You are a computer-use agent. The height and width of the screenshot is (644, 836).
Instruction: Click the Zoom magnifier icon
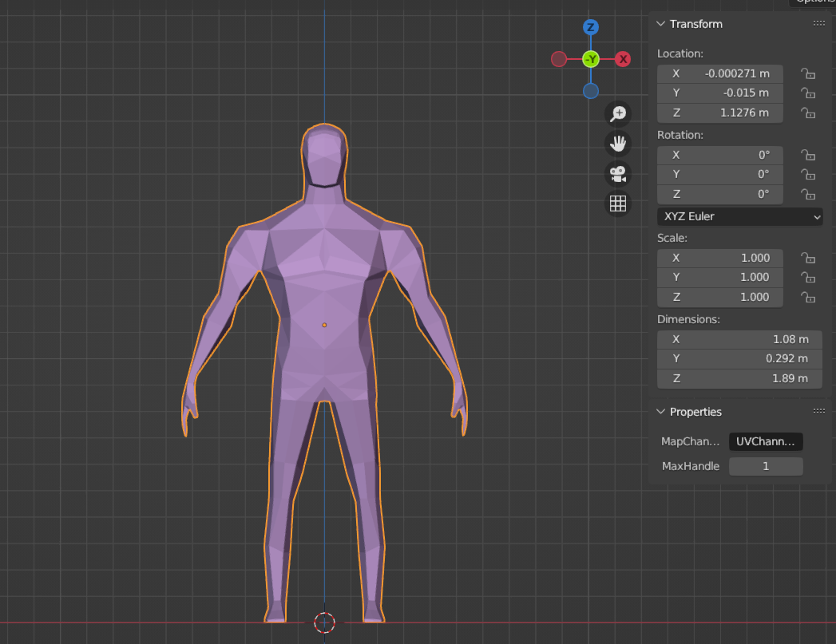tap(617, 113)
